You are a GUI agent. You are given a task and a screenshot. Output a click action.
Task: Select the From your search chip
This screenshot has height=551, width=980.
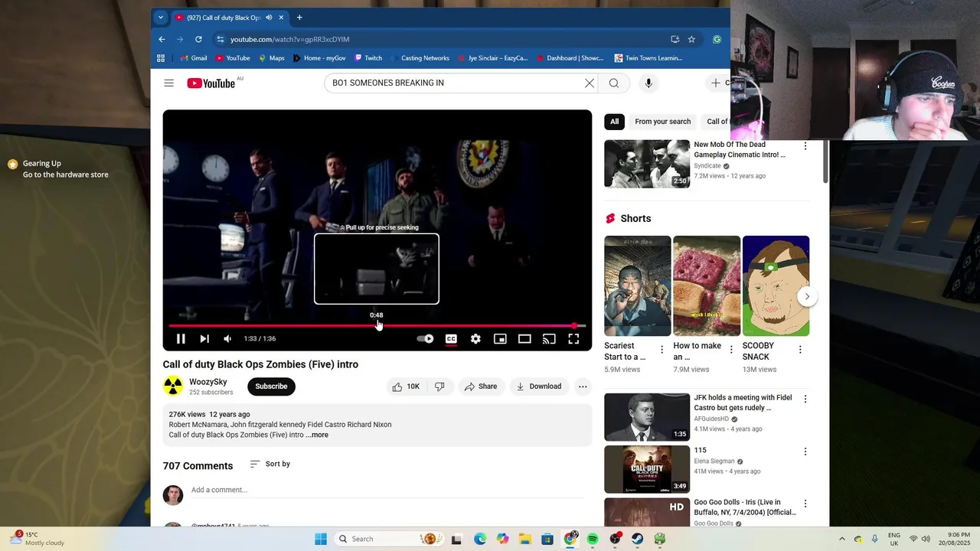pyautogui.click(x=662, y=122)
